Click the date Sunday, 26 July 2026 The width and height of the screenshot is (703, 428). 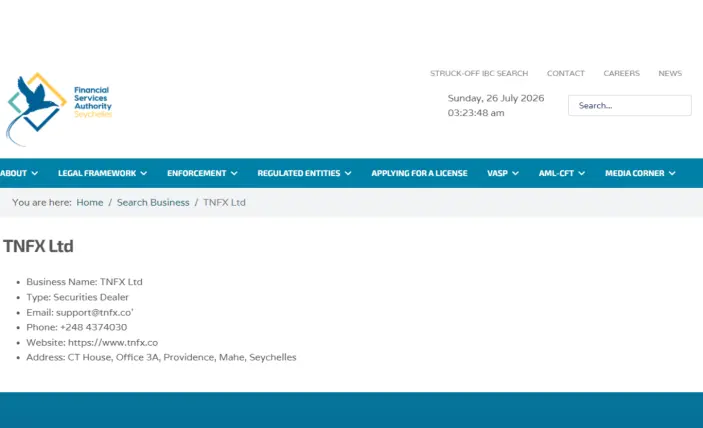[496, 98]
